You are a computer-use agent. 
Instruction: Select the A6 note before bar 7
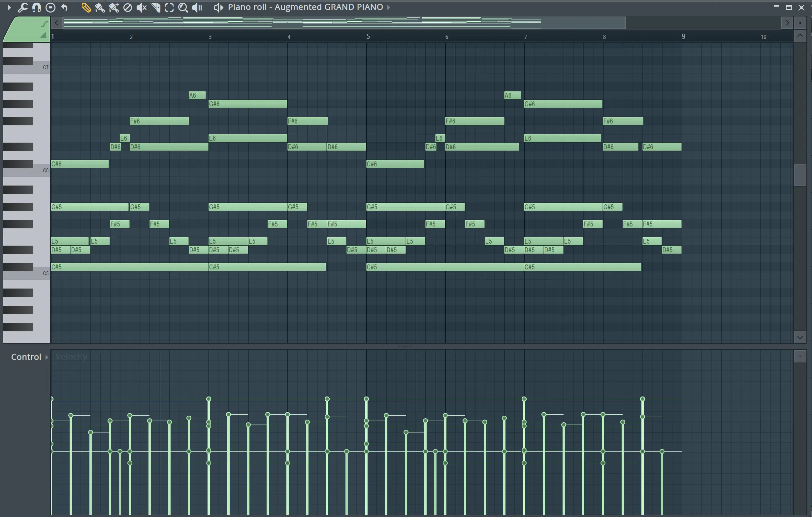click(x=512, y=95)
